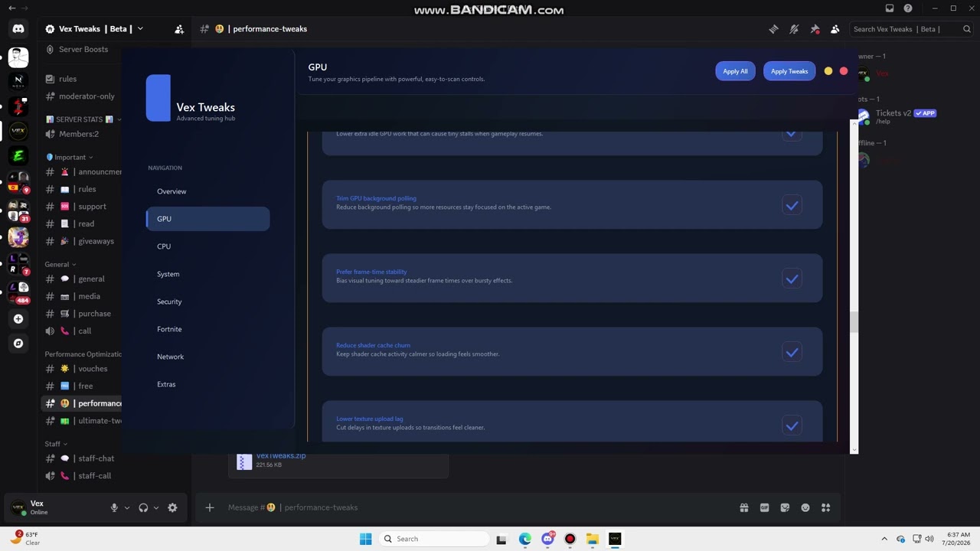This screenshot has height=551, width=980.
Task: Show hidden system tray icons
Action: pyautogui.click(x=884, y=539)
